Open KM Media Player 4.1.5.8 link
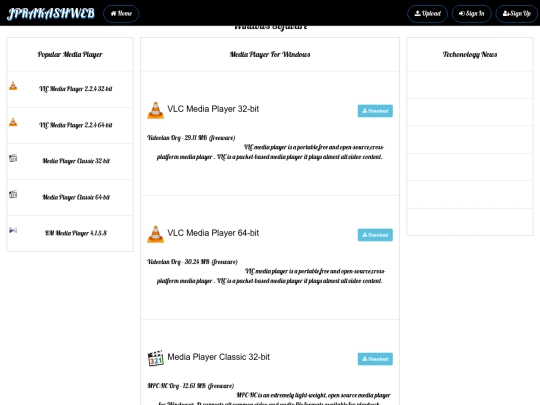Viewport: 540px width, 405px height. click(76, 233)
